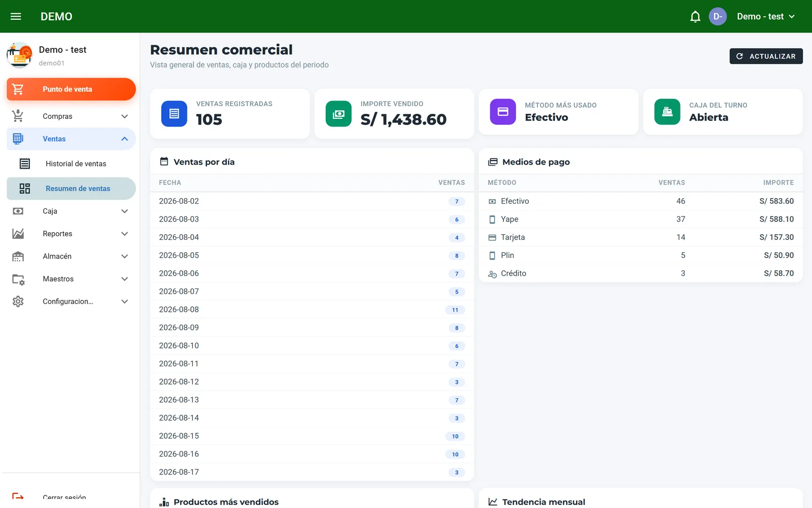This screenshot has height=508, width=812.
Task: Expand the Reportes submenu chevron
Action: pyautogui.click(x=124, y=234)
